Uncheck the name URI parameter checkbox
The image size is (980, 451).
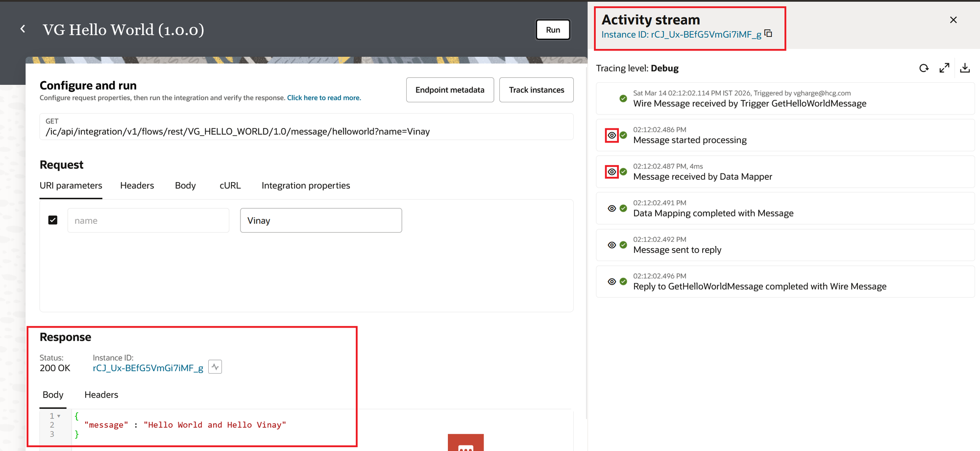53,220
